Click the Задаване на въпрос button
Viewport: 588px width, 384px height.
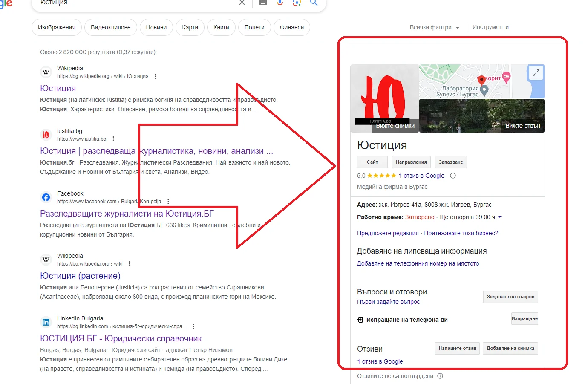510,297
